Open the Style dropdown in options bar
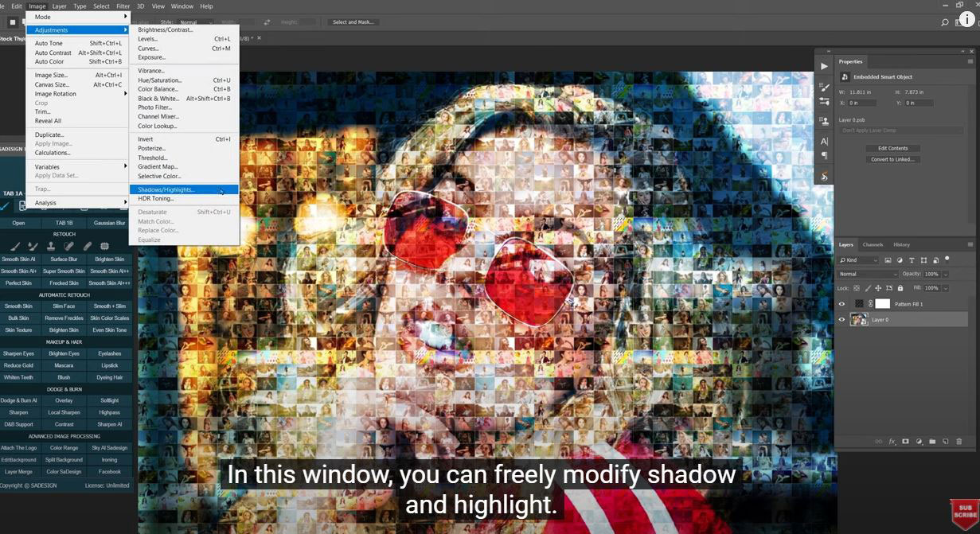This screenshot has height=534, width=980. [194, 22]
